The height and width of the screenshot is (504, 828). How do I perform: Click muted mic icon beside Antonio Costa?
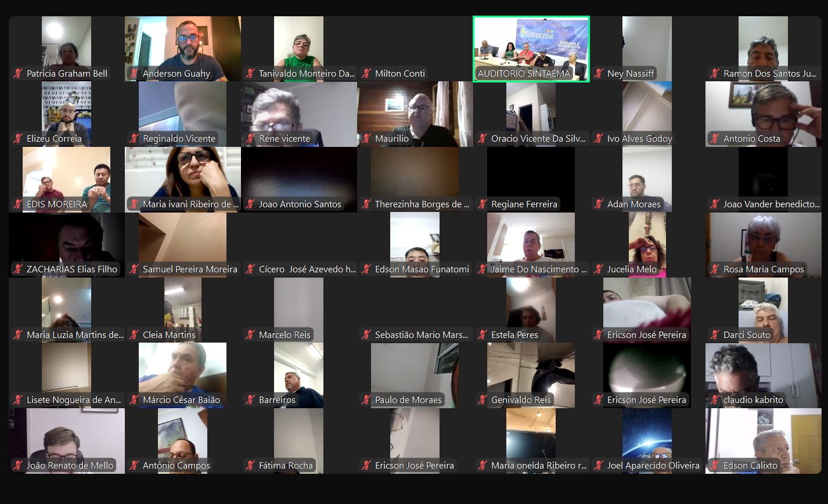tap(715, 139)
